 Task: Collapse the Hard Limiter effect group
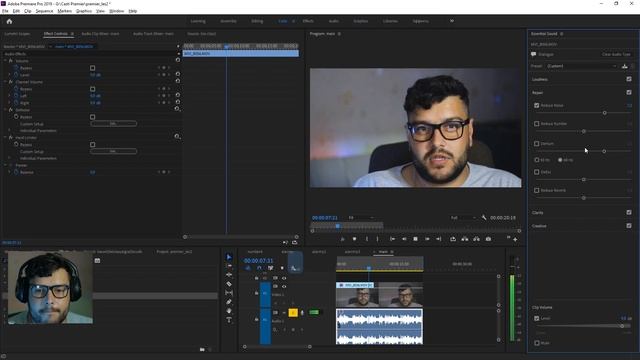[5, 138]
